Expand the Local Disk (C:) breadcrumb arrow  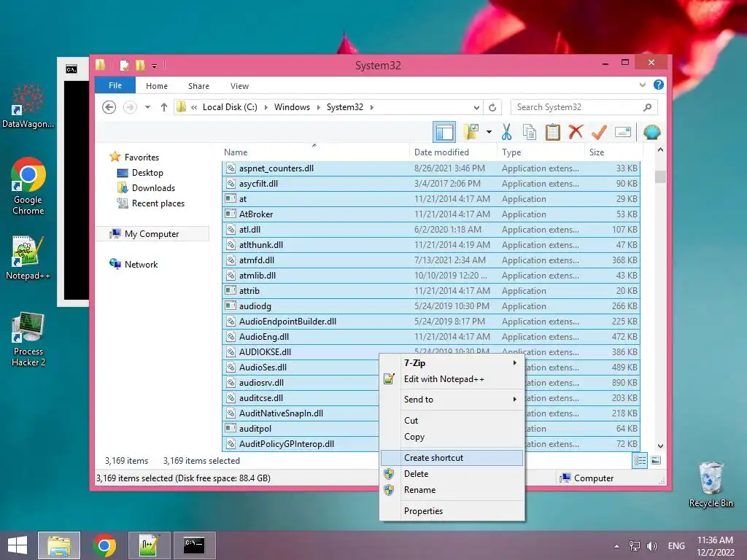(x=265, y=107)
